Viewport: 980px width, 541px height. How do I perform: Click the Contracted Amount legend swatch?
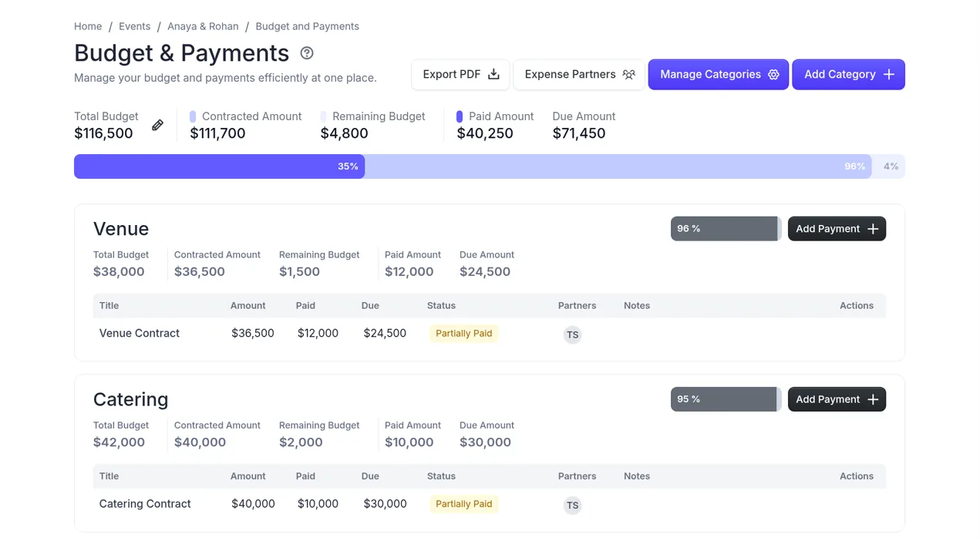tap(193, 116)
